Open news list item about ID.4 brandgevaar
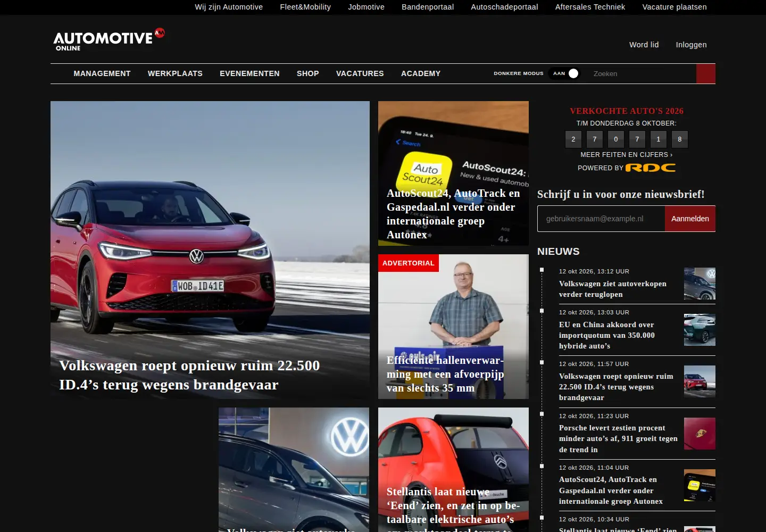The width and height of the screenshot is (766, 532). pos(616,387)
